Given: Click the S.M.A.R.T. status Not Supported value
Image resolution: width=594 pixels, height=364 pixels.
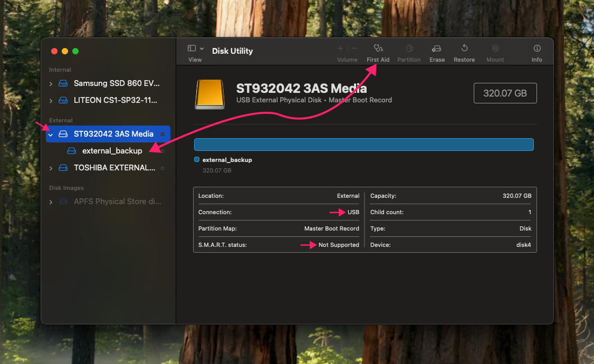Looking at the screenshot, I should tap(339, 245).
